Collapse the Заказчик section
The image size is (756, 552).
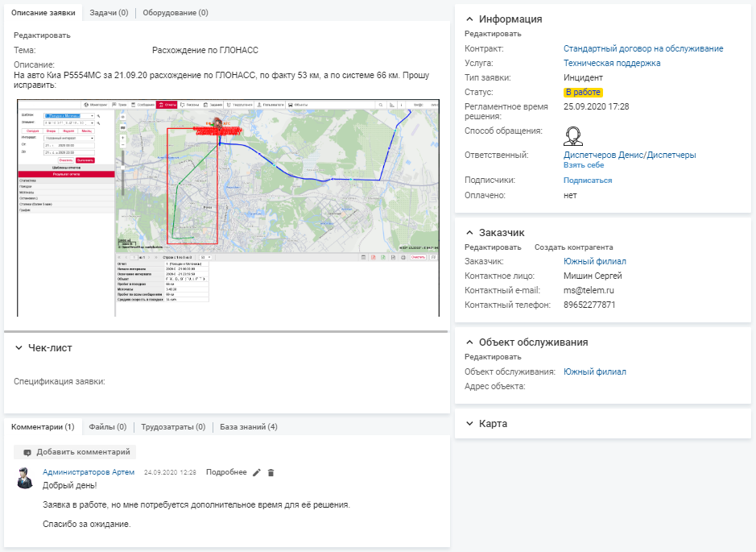pyautogui.click(x=469, y=233)
